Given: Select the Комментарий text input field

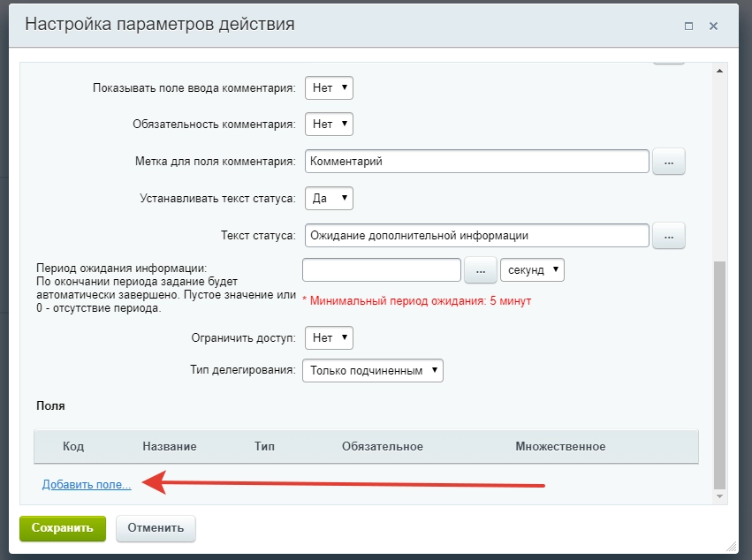Looking at the screenshot, I should (x=477, y=161).
